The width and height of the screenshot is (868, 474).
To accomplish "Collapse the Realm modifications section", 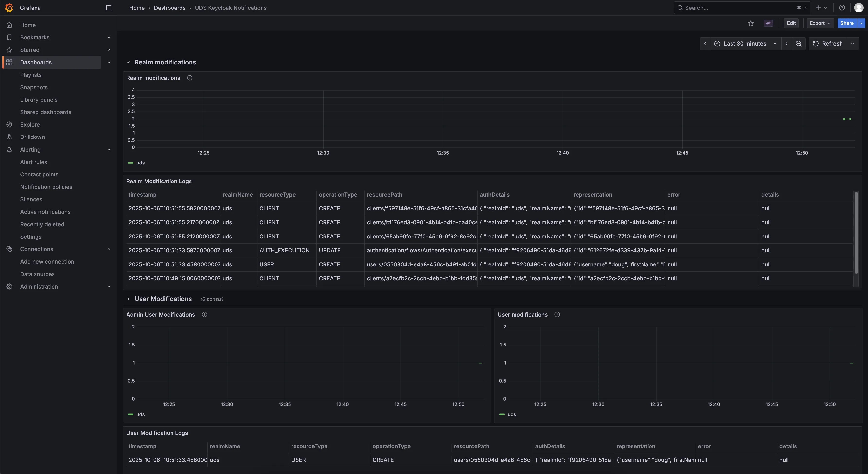I will pyautogui.click(x=128, y=62).
